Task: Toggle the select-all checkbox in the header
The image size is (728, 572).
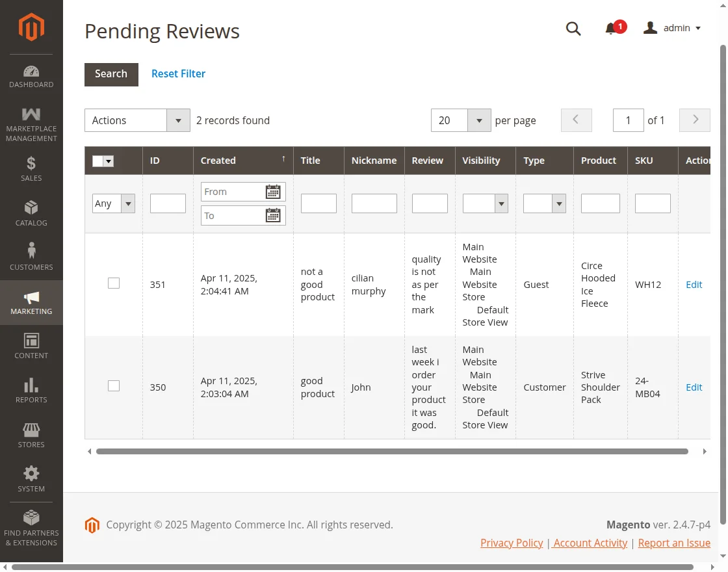Action: click(97, 161)
